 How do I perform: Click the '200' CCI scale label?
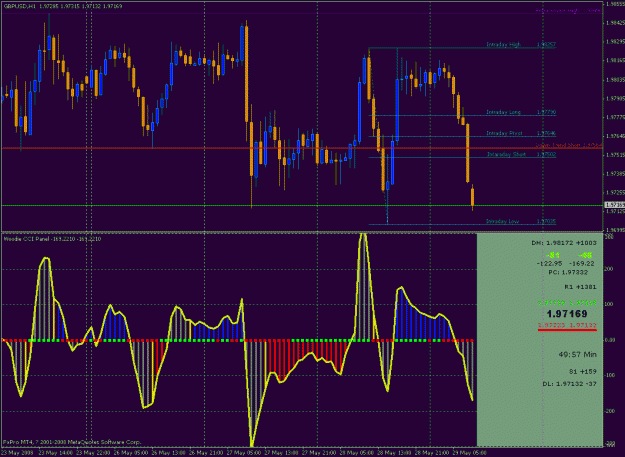tap(609, 269)
